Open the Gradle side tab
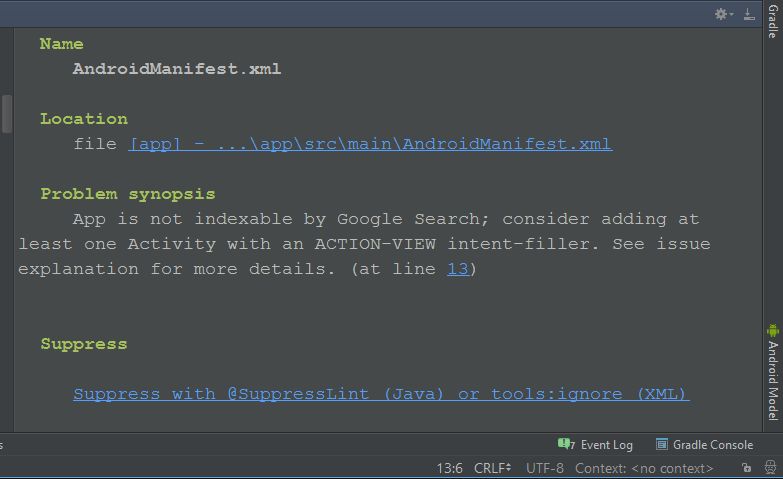Viewport: 783px width, 479px height. (773, 21)
